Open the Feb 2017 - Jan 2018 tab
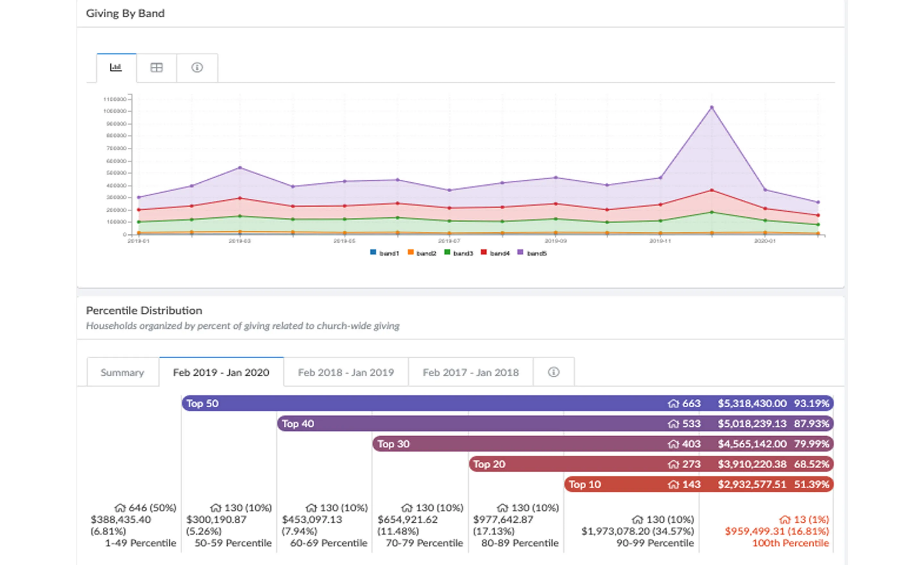Screen dimensions: 924x565 pyautogui.click(x=471, y=372)
